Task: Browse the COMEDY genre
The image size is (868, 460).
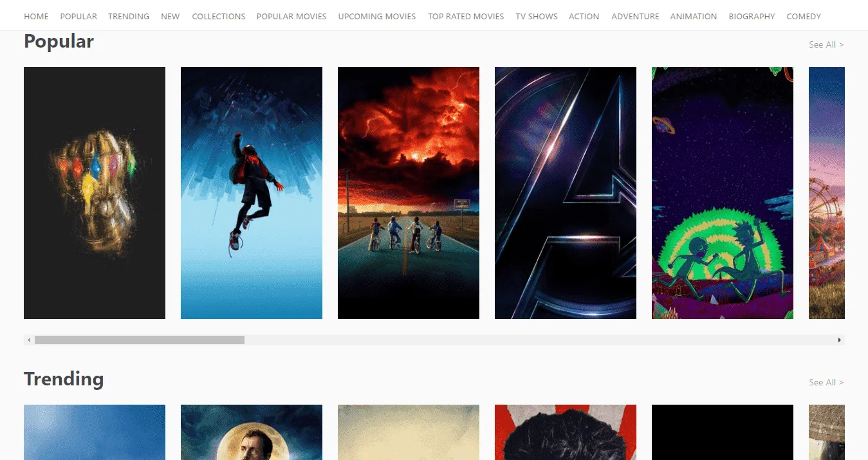Action: 804,16
